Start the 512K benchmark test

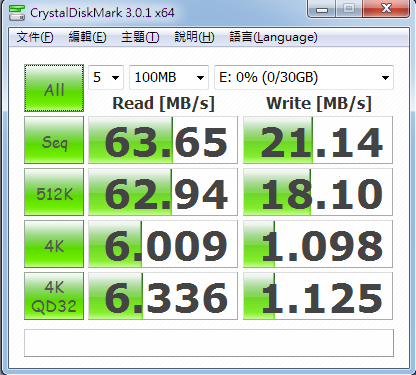(x=54, y=192)
